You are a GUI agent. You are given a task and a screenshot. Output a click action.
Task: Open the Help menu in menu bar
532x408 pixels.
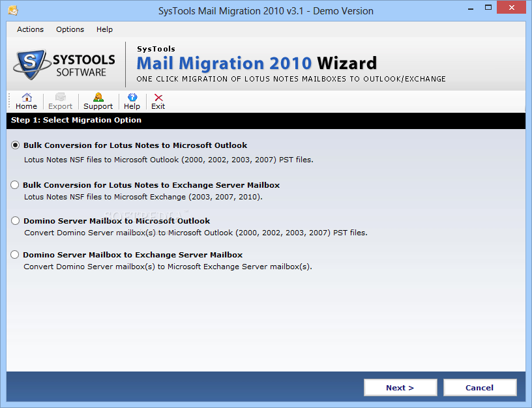[104, 29]
